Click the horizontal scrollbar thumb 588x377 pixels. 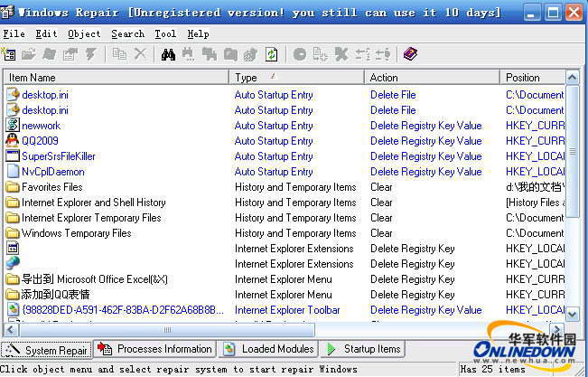[167, 330]
